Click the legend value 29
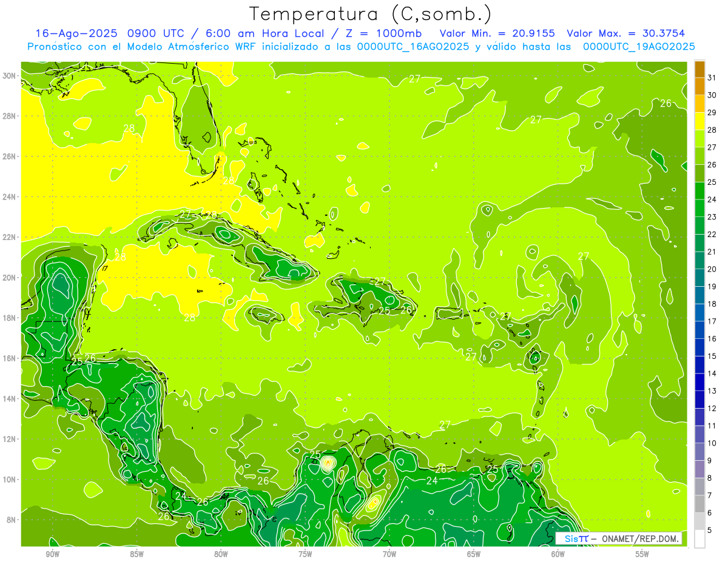This screenshot has width=728, height=562. click(x=712, y=112)
